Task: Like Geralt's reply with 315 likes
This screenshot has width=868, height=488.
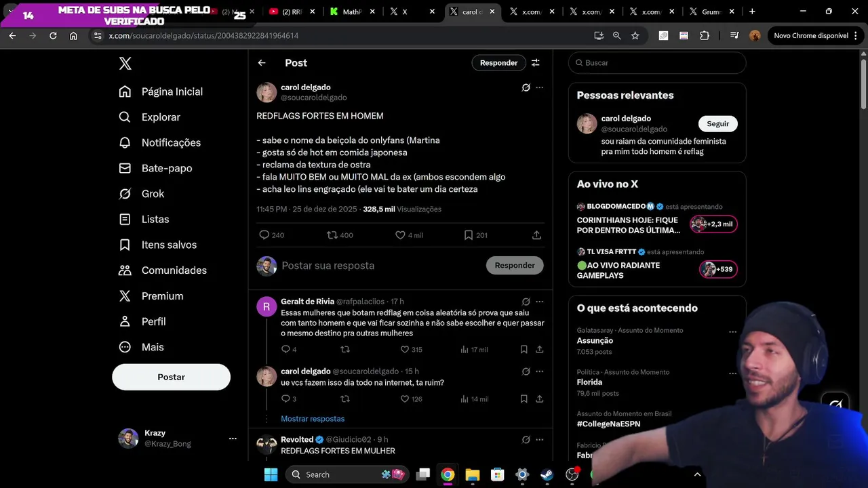Action: [405, 350]
